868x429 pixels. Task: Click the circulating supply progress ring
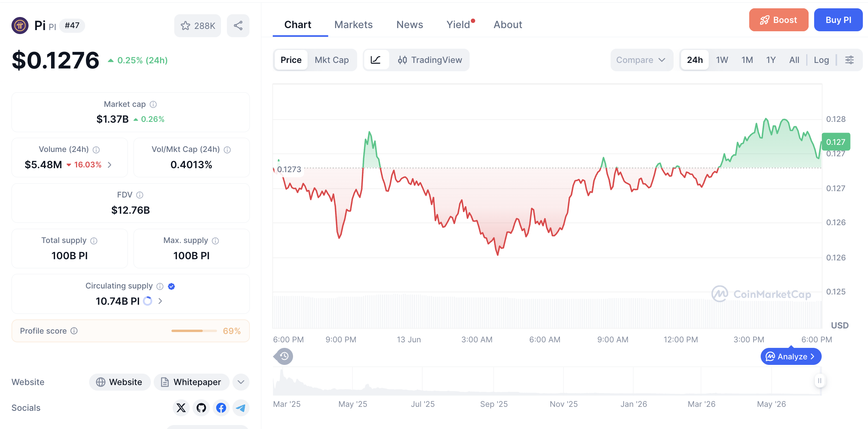(x=148, y=301)
